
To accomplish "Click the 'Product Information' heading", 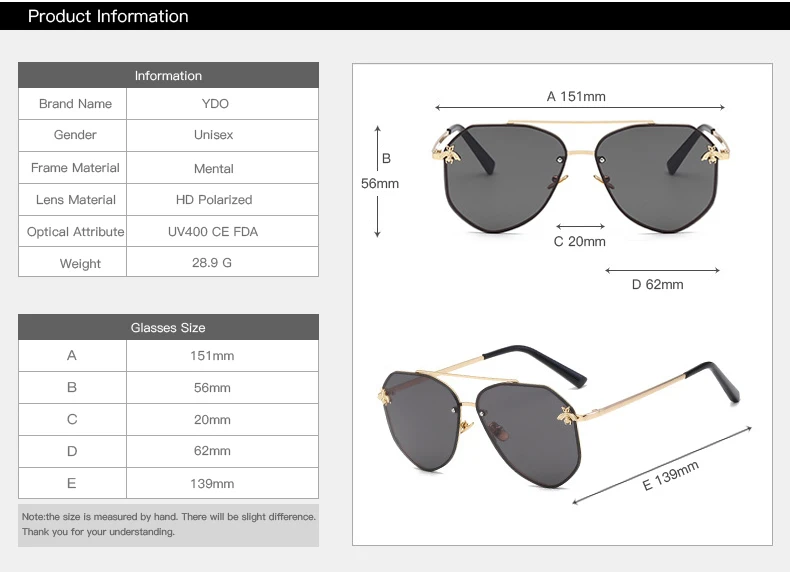I will 108,16.
